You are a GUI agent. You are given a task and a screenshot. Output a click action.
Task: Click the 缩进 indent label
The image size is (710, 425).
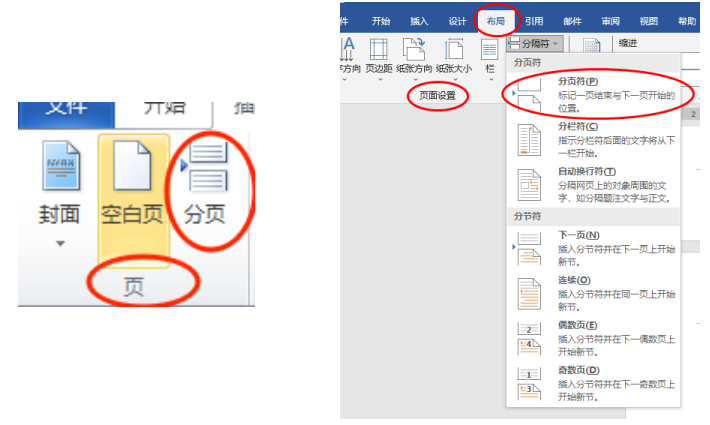click(628, 43)
